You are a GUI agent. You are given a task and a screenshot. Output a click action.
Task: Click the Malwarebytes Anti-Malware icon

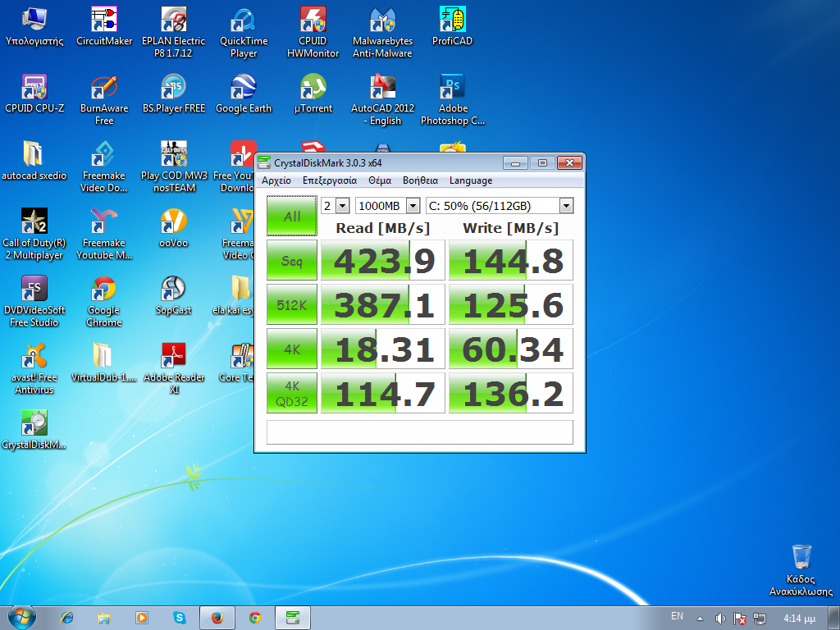point(382,32)
